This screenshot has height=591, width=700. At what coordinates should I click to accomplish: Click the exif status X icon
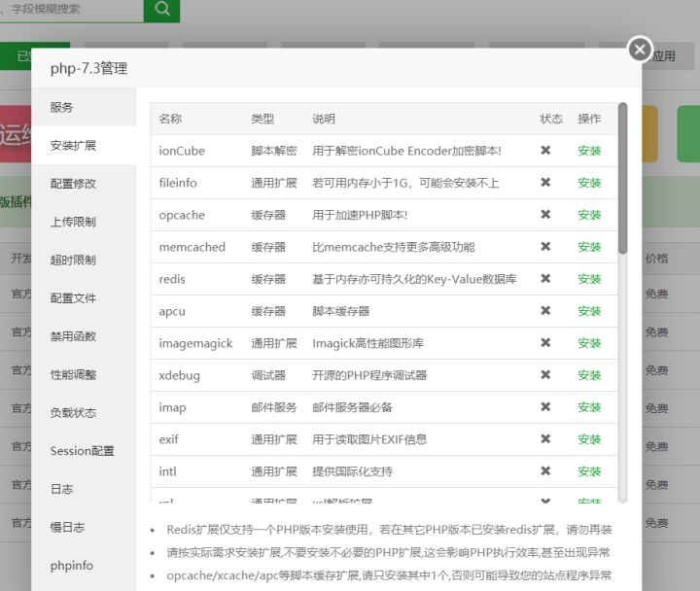(545, 439)
